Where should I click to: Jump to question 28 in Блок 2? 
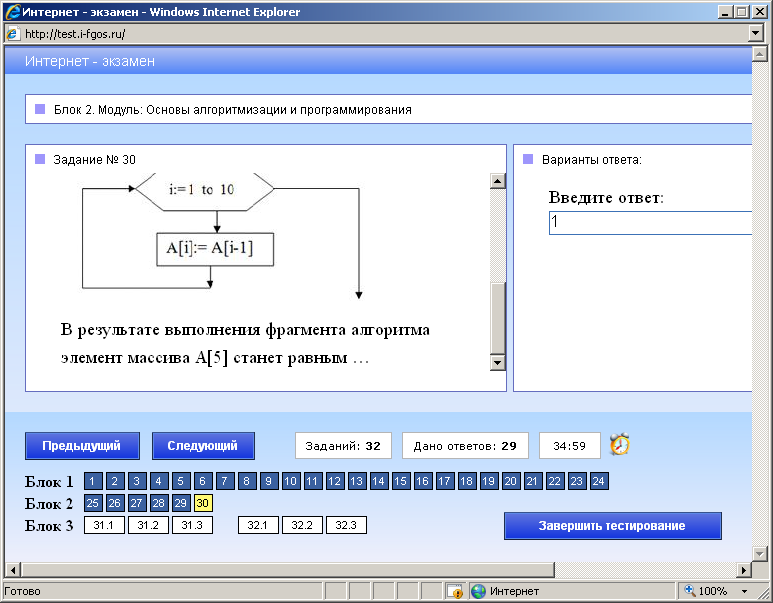click(159, 503)
